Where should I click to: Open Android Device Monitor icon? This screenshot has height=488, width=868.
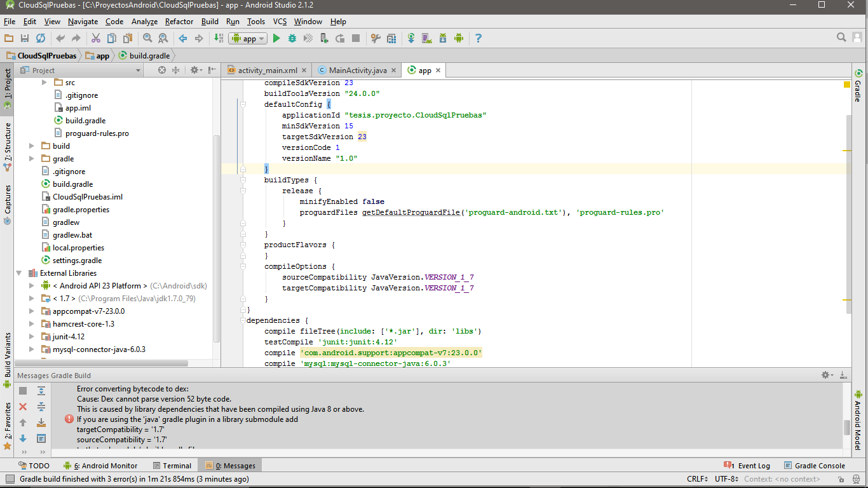[459, 38]
